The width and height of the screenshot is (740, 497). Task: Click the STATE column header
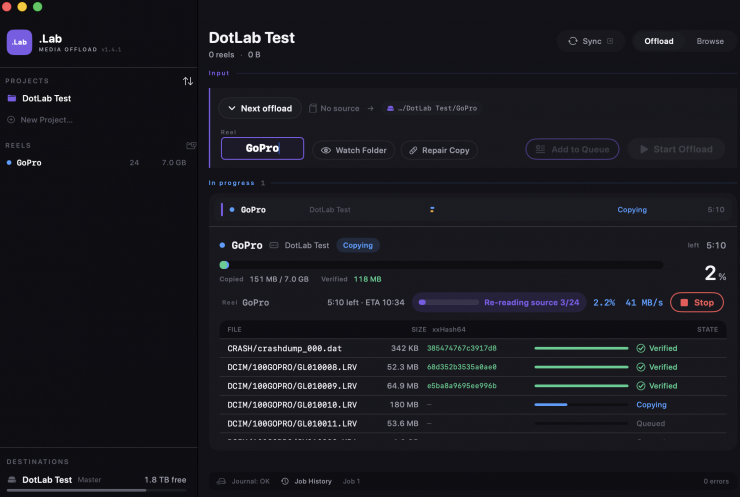(707, 329)
